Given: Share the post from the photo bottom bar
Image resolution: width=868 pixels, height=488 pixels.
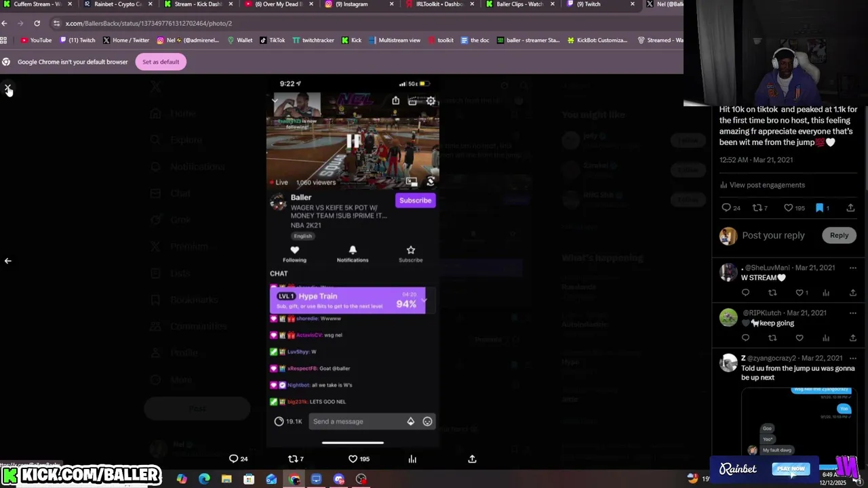Looking at the screenshot, I should pos(472,459).
